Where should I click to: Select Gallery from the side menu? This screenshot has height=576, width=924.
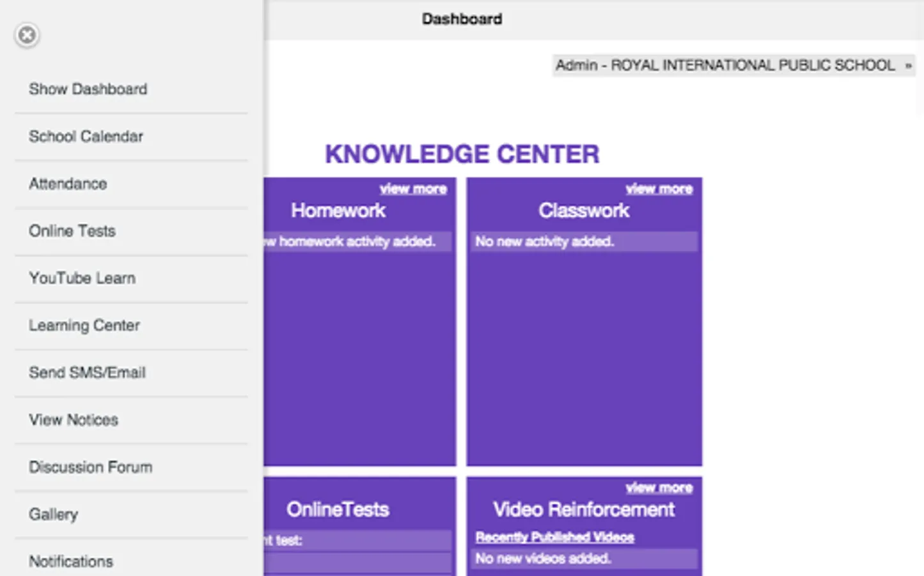(53, 515)
